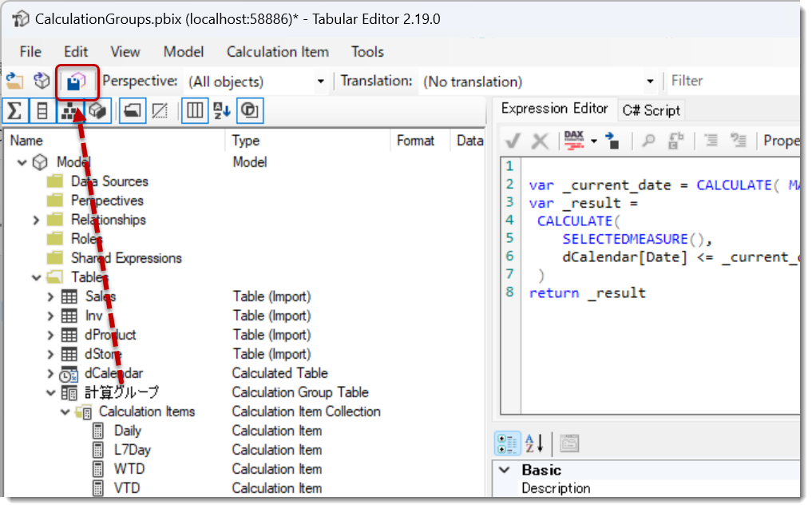Cancel expression changes with X icon
Image resolution: width=812 pixels, height=509 pixels.
(540, 141)
